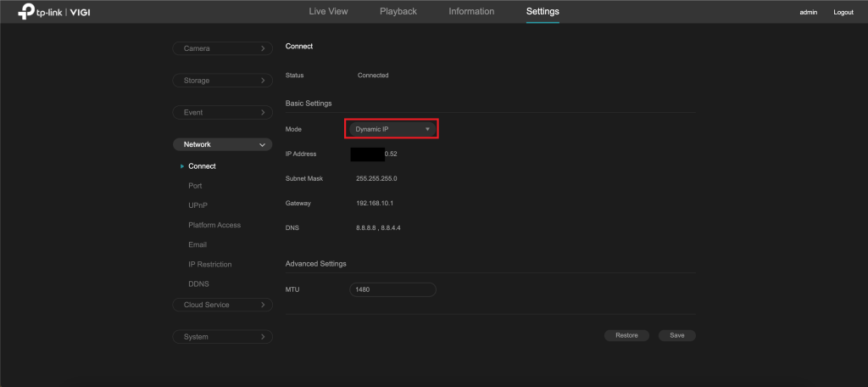
Task: Switch to the Playback tab
Action: (x=398, y=11)
